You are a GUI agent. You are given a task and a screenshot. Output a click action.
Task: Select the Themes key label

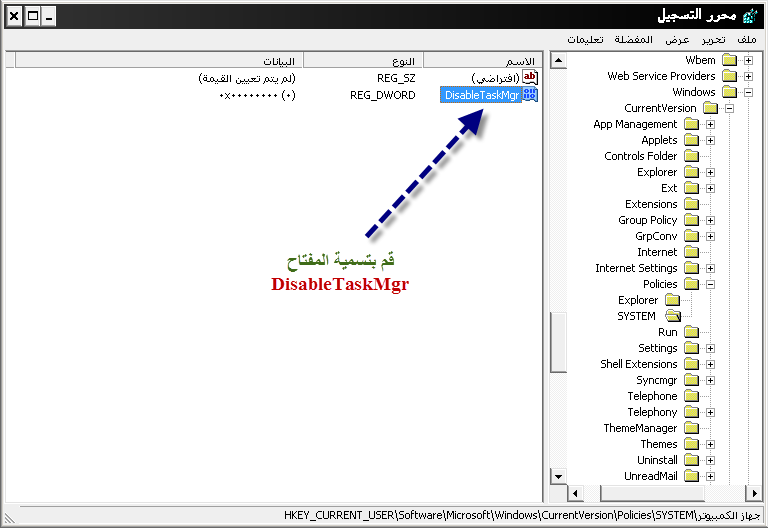point(659,444)
